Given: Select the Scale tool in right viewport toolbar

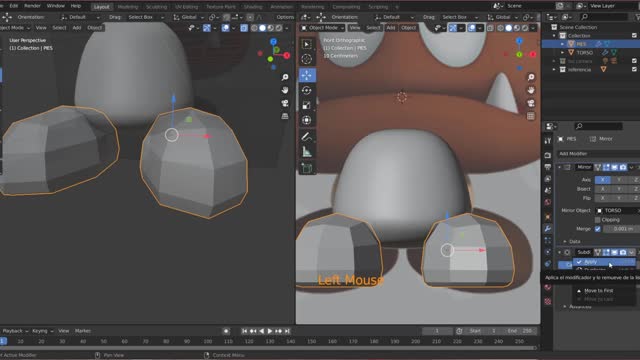Looking at the screenshot, I should (307, 105).
